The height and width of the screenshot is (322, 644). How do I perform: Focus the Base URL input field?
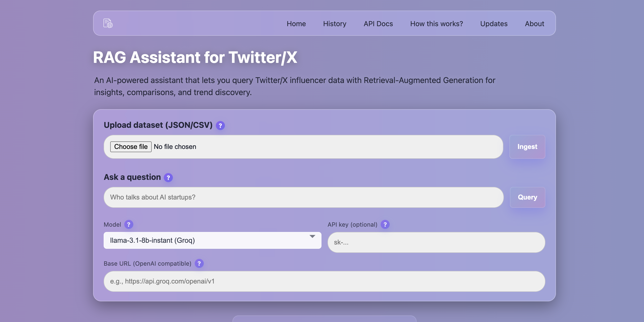click(324, 281)
